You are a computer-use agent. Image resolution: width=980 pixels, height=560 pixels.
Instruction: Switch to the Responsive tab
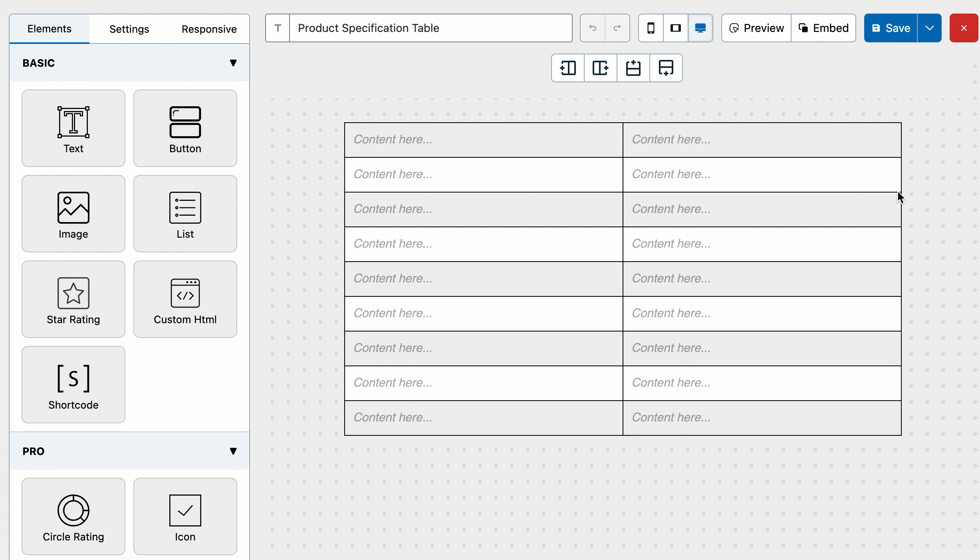click(x=209, y=29)
